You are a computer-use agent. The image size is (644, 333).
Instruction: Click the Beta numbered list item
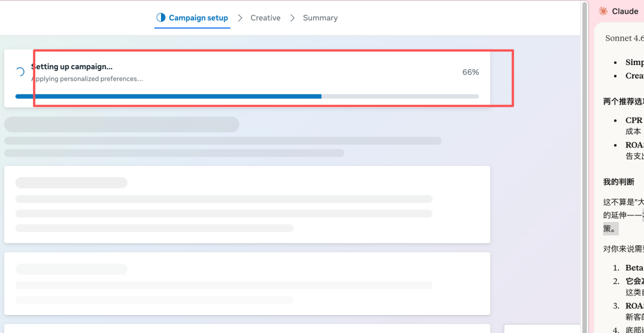[x=633, y=268]
